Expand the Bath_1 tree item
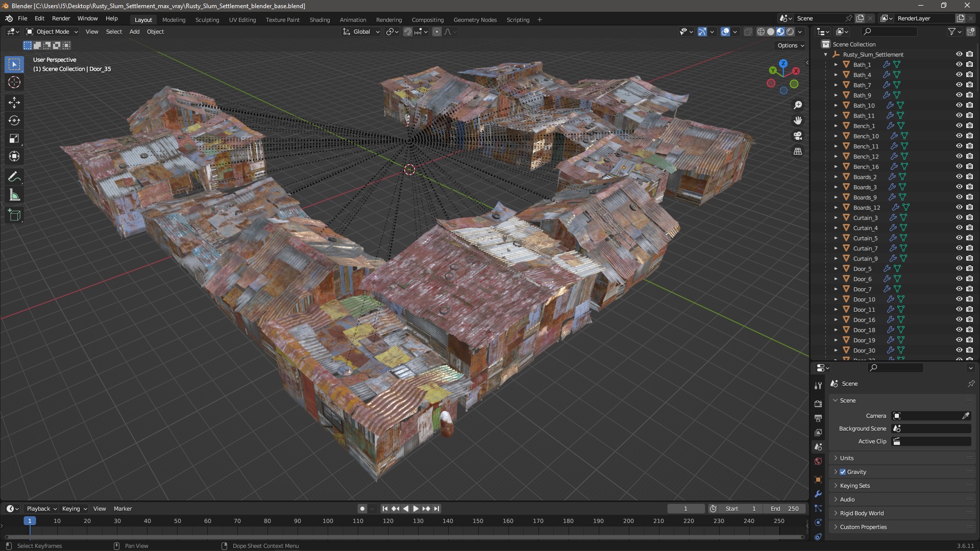980x551 pixels. [836, 64]
